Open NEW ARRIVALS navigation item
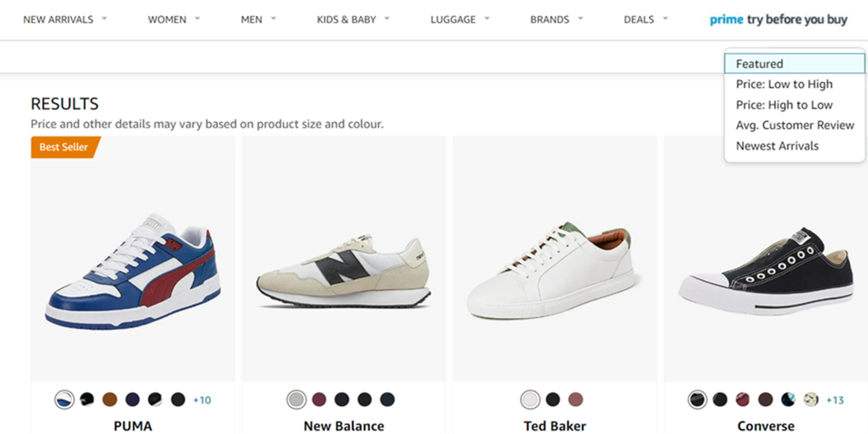This screenshot has height=434, width=868. coord(59,20)
